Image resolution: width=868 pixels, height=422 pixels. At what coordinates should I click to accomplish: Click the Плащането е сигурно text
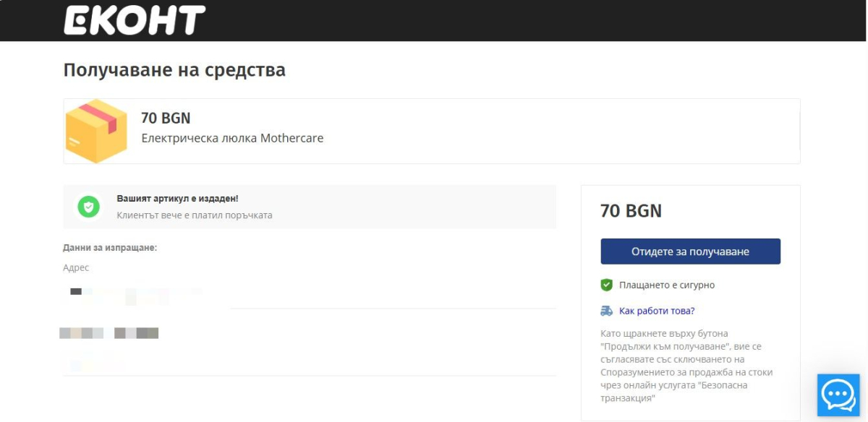(x=666, y=285)
